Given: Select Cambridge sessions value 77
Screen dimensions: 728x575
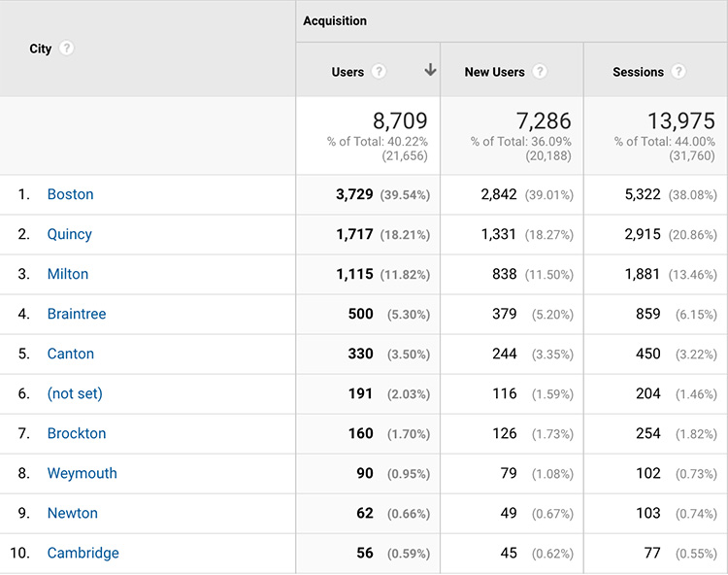Looking at the screenshot, I should (652, 554).
